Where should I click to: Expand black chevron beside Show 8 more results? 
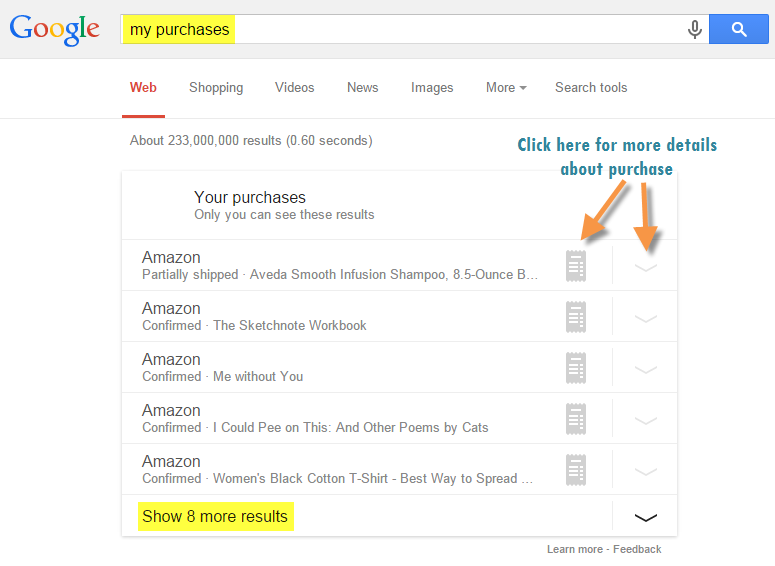point(646,518)
